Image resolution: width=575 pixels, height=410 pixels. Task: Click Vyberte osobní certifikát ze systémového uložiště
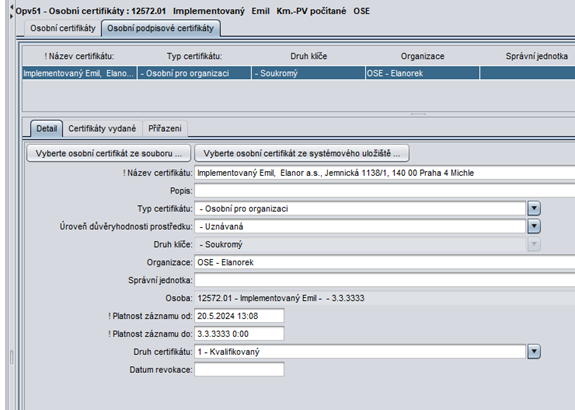[302, 153]
